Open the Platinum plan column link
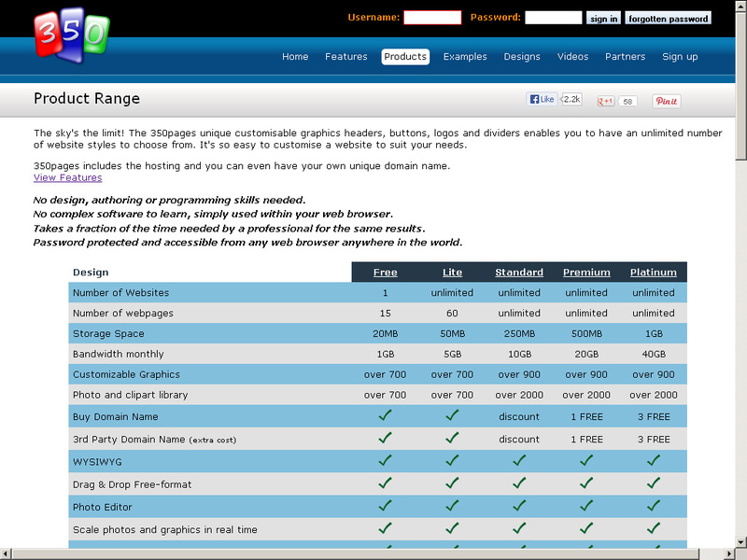 (653, 273)
